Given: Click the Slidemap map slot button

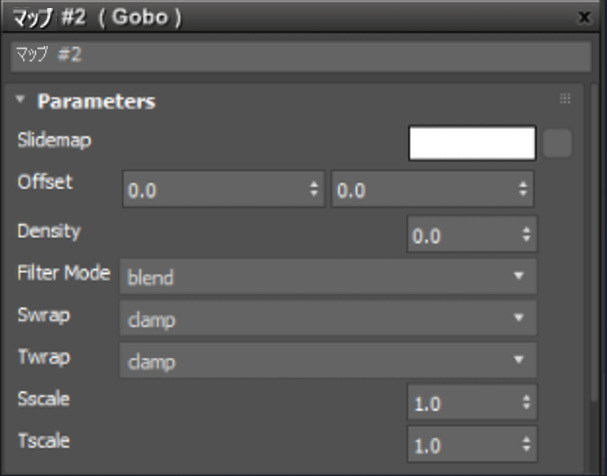Looking at the screenshot, I should (x=559, y=143).
